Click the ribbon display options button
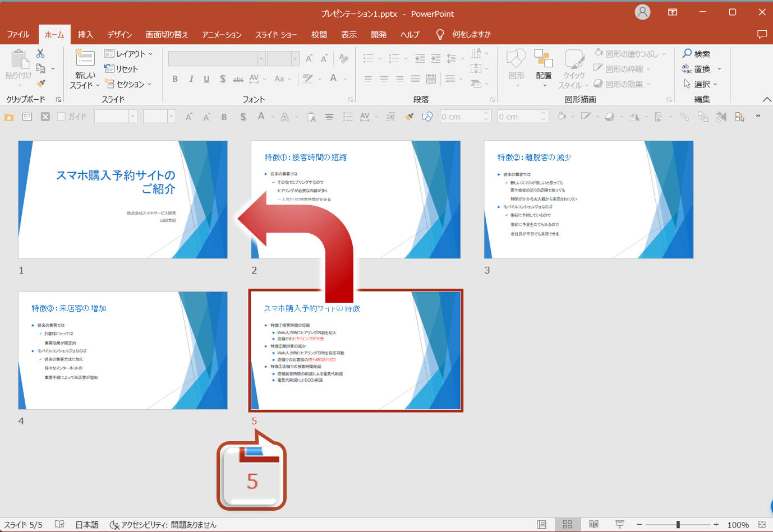The width and height of the screenshot is (773, 532). 673,12
